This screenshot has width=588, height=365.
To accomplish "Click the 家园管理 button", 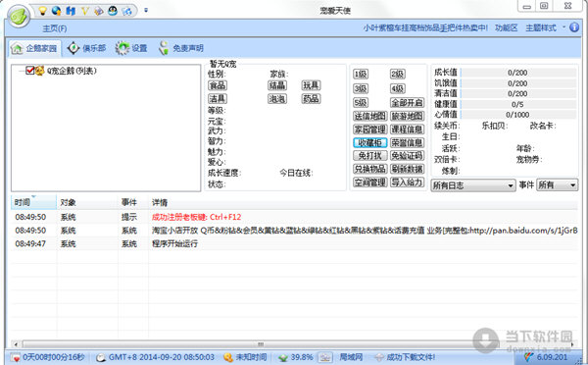I will pos(370,130).
